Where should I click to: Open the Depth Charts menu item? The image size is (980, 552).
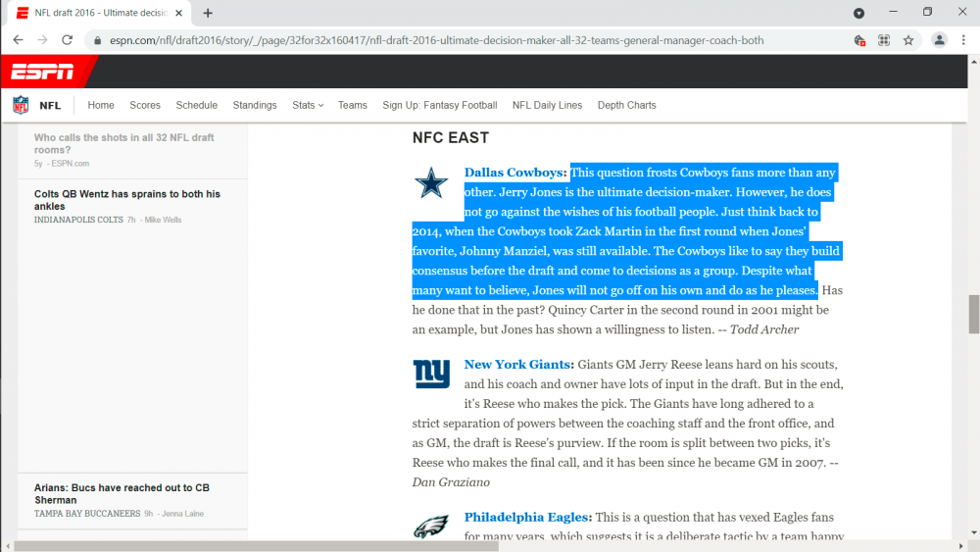tap(626, 105)
